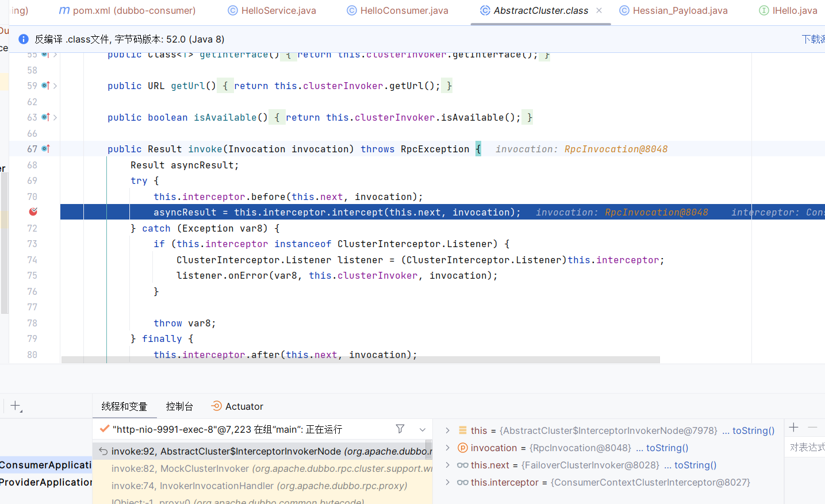Click the implementation gutter icon on line 59
The height and width of the screenshot is (504, 825).
click(46, 86)
